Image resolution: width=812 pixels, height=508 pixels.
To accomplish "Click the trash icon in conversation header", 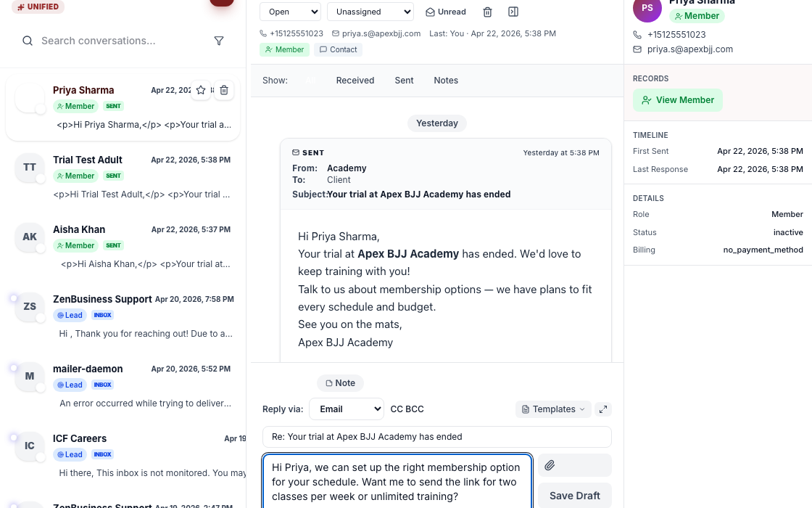I will [x=487, y=12].
